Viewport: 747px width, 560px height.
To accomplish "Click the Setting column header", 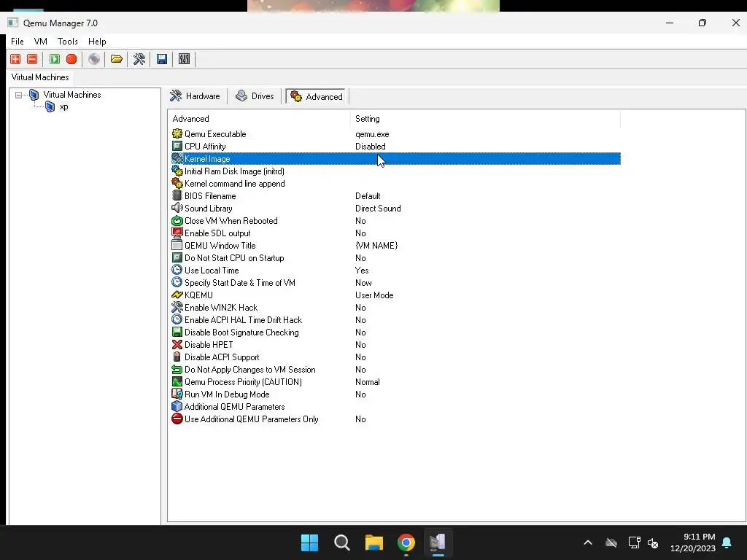I will [485, 119].
